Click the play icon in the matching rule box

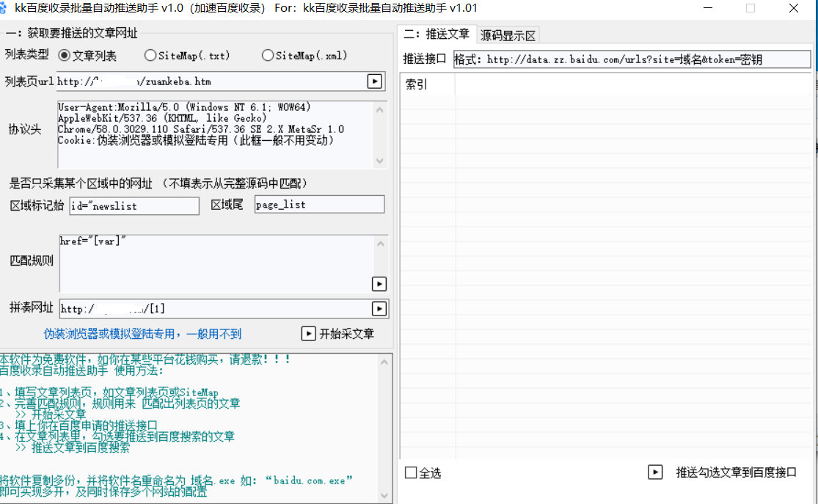tap(379, 284)
